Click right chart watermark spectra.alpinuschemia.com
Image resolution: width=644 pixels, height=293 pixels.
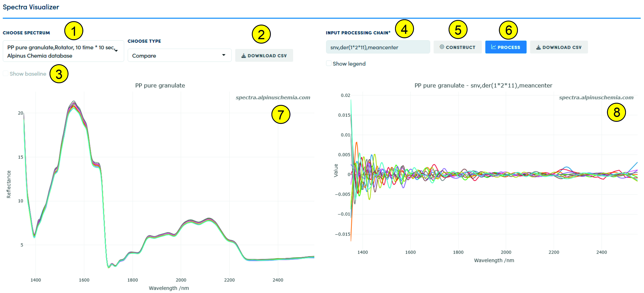click(x=596, y=97)
